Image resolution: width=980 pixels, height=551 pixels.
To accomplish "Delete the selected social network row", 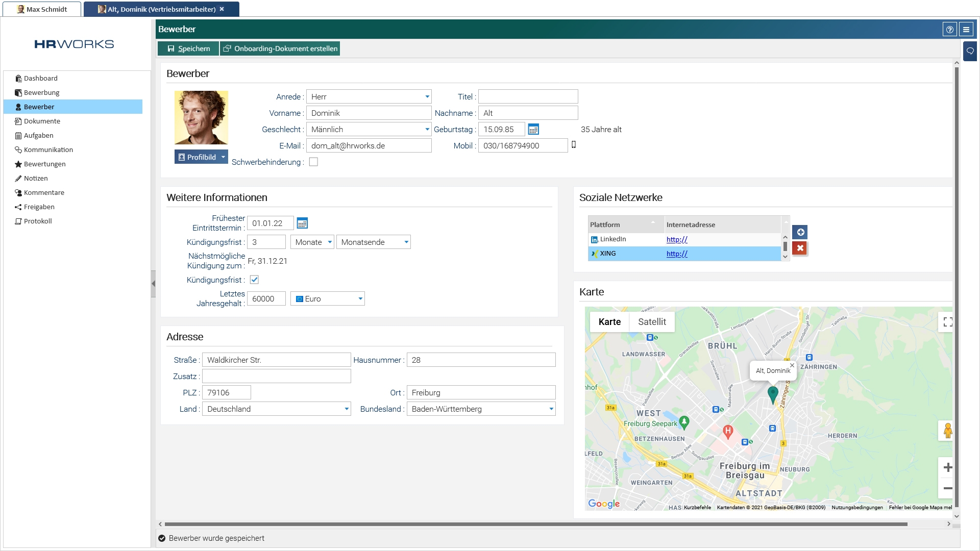I will point(800,248).
